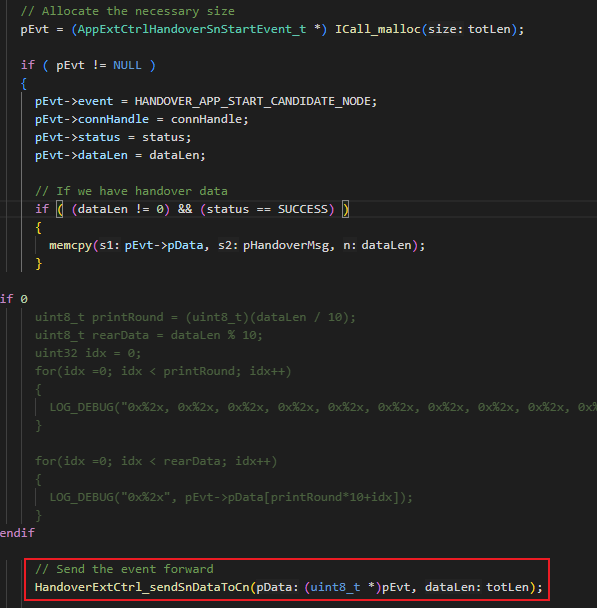Place cursor on the NULL keyword
Viewport: 597px width, 608px height.
(127, 65)
